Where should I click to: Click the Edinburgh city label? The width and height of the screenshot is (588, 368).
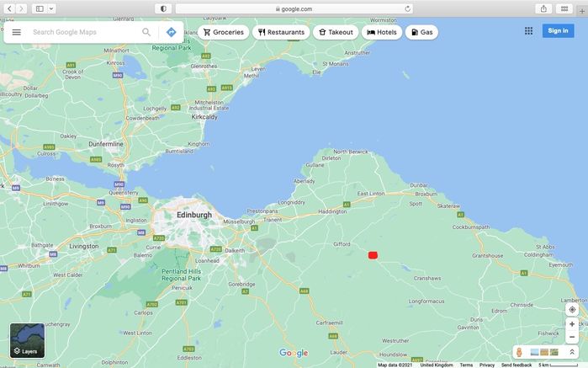tap(194, 216)
